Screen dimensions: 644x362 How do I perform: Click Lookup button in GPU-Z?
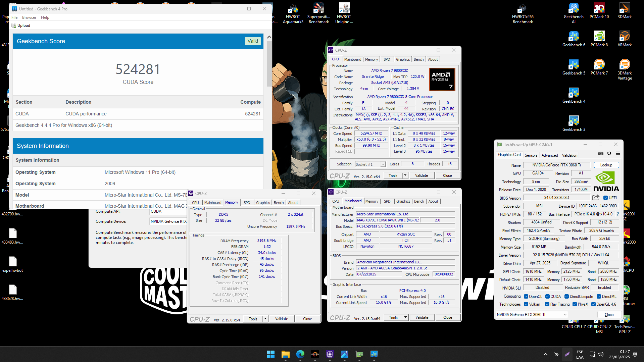pos(606,165)
